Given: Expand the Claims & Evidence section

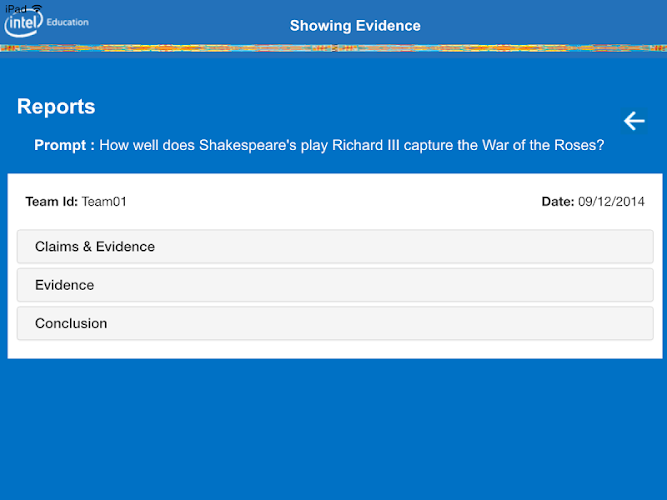Looking at the screenshot, I should pos(335,247).
